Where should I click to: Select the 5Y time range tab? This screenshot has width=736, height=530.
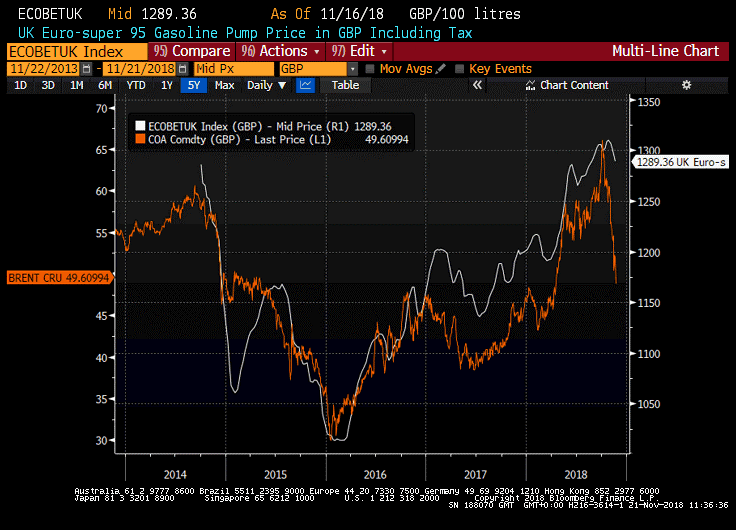coord(194,85)
